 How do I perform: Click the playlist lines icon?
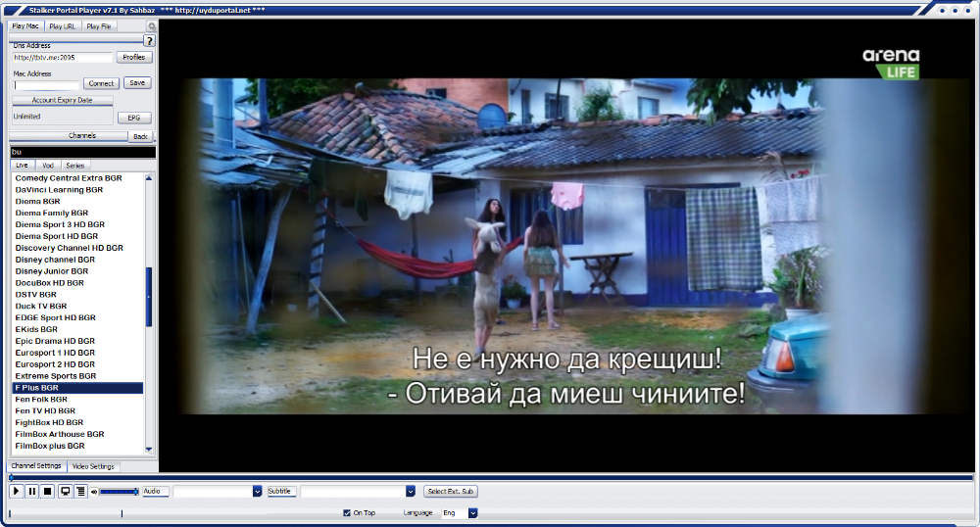[80, 492]
